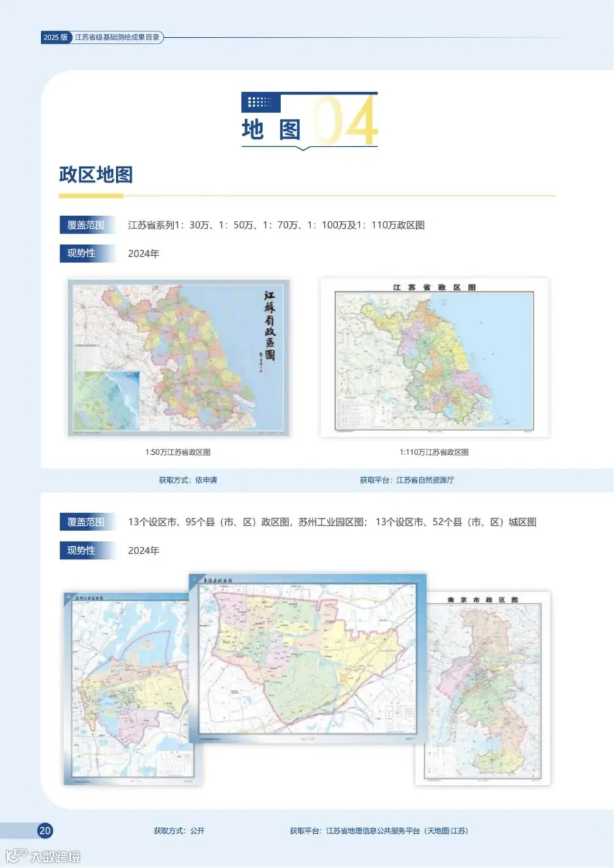Click the large 04 section number
This screenshot has height=868, width=614.
coord(345,121)
